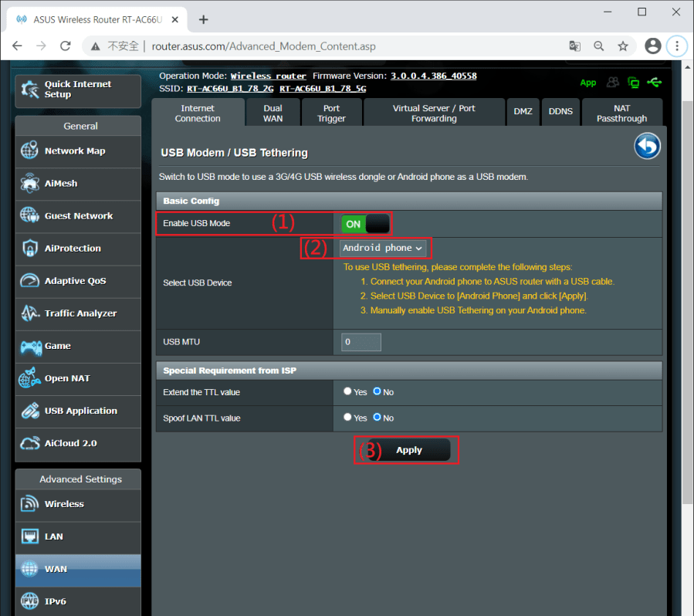Select Yes for Extend the TTL value
This screenshot has height=616, width=694.
tap(347, 392)
